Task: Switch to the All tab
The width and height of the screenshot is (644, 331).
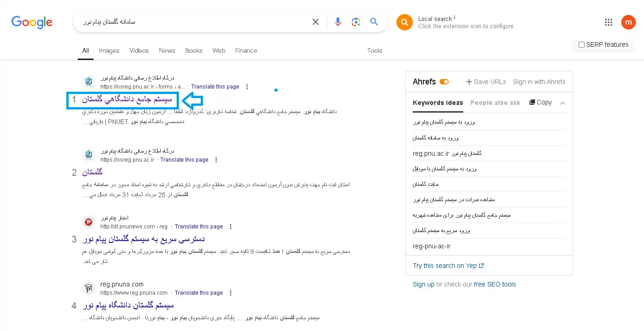Action: (x=85, y=50)
